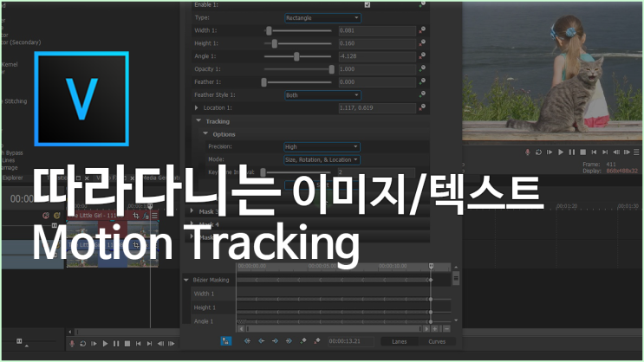644x362 pixels.
Task: Step to next frame in preview transport
Action: tap(627, 152)
